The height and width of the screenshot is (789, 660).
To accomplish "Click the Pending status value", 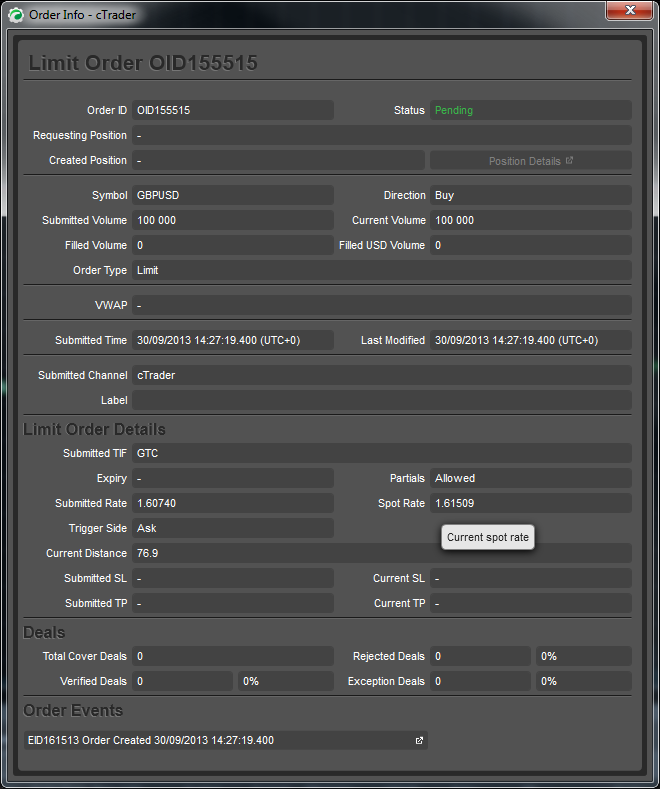I will click(531, 110).
